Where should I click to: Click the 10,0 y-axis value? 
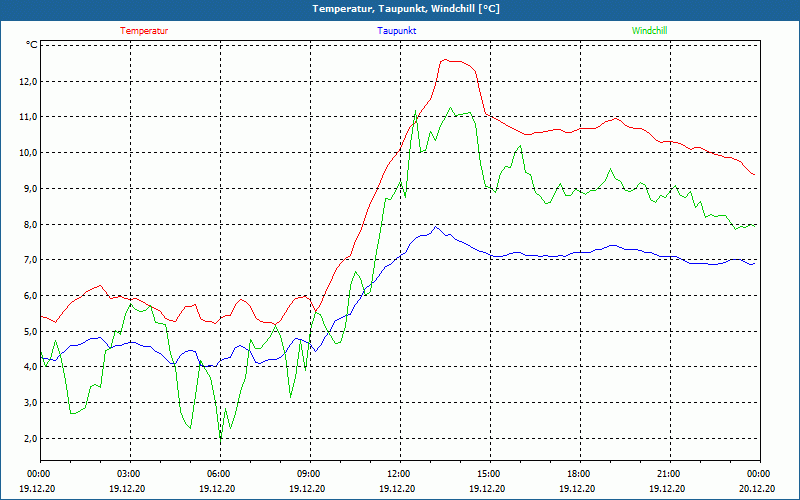pos(28,153)
